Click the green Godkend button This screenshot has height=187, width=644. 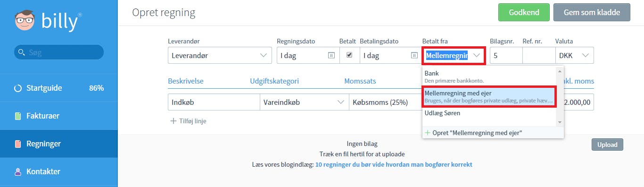pyautogui.click(x=524, y=12)
